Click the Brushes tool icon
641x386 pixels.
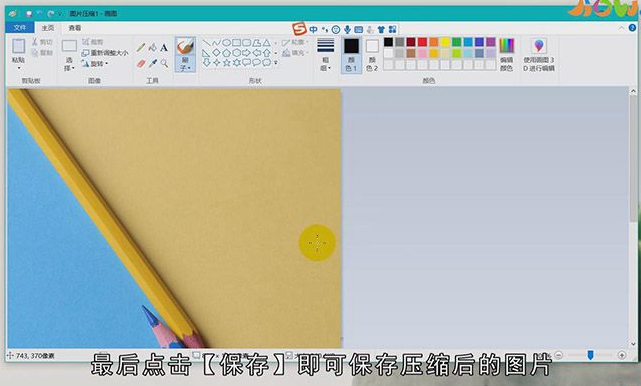185,46
